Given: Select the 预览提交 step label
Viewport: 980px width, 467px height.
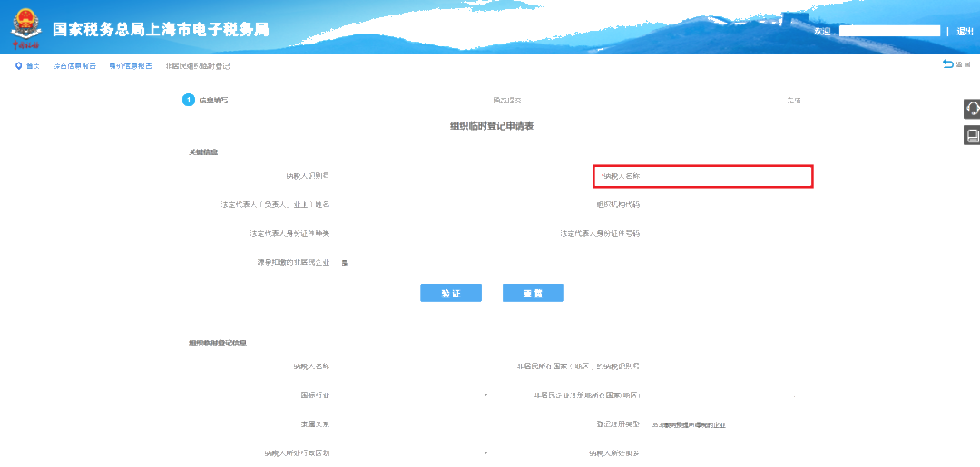Looking at the screenshot, I should click(507, 101).
